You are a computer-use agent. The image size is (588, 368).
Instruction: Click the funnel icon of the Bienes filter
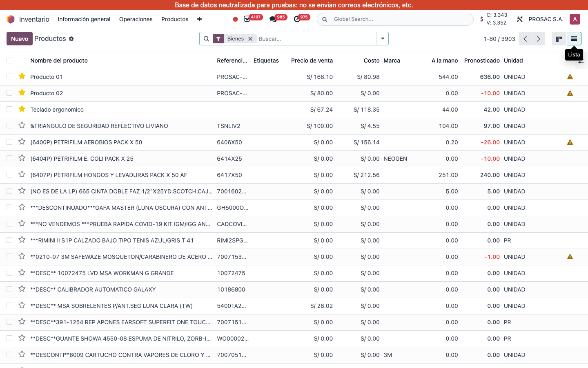(219, 39)
